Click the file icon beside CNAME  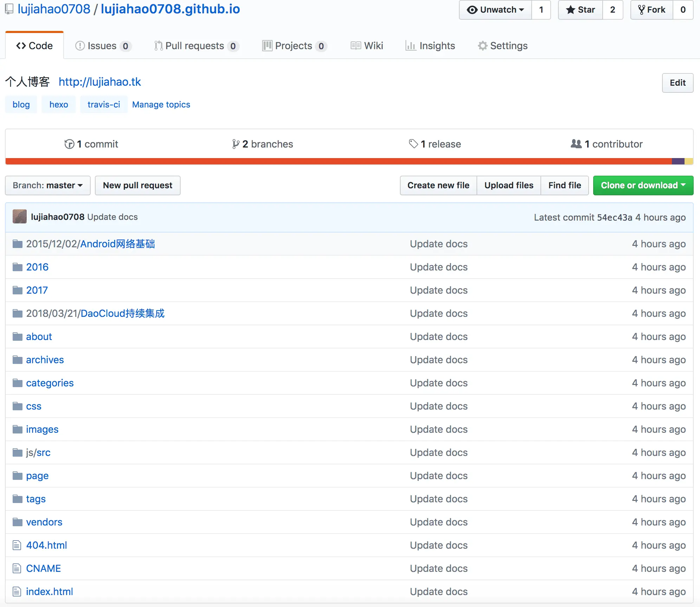coord(17,568)
